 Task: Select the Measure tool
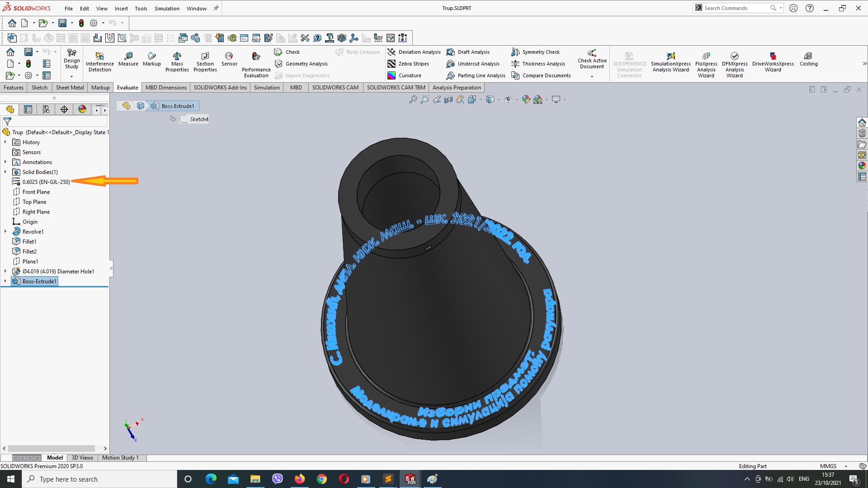point(128,59)
